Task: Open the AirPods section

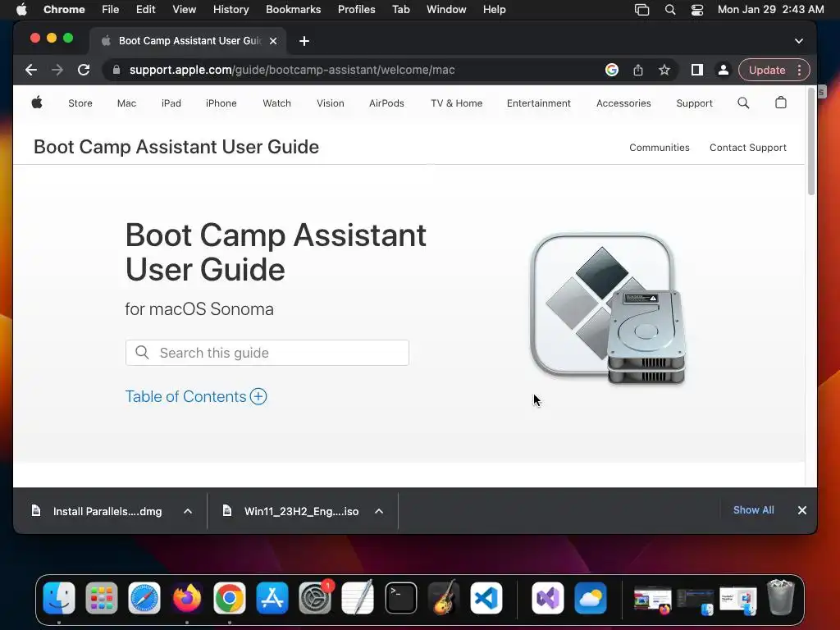Action: pos(387,103)
